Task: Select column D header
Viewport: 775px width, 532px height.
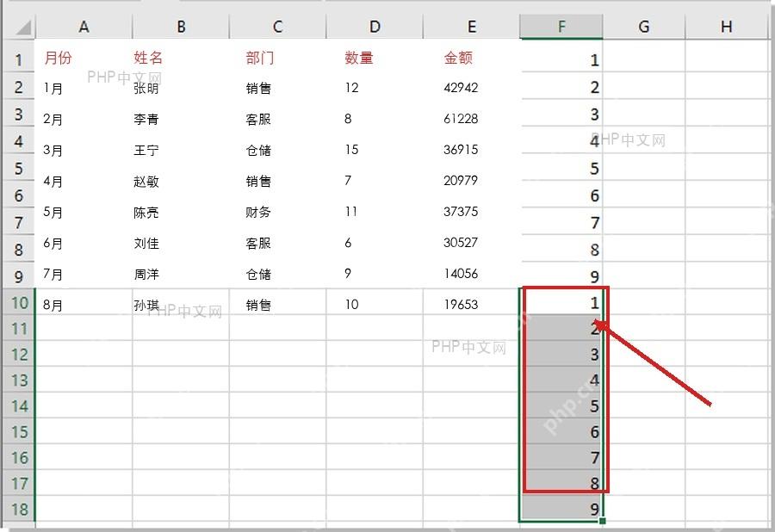Action: 375,27
